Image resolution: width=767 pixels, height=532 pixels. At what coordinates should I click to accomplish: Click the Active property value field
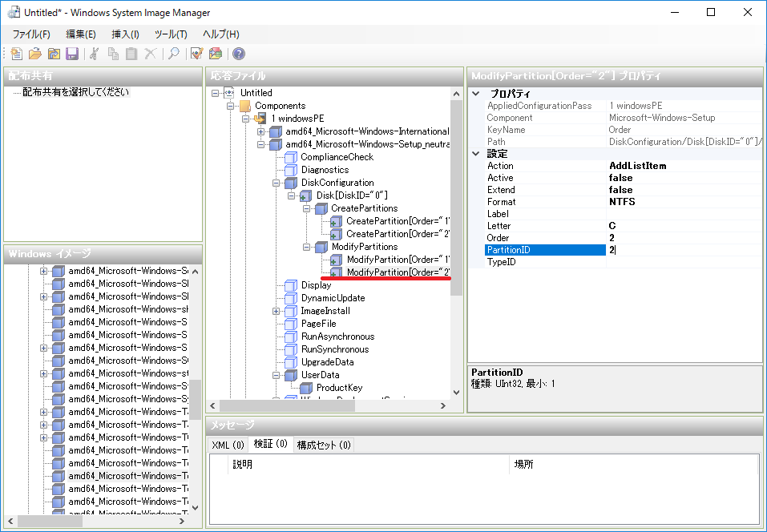point(684,178)
